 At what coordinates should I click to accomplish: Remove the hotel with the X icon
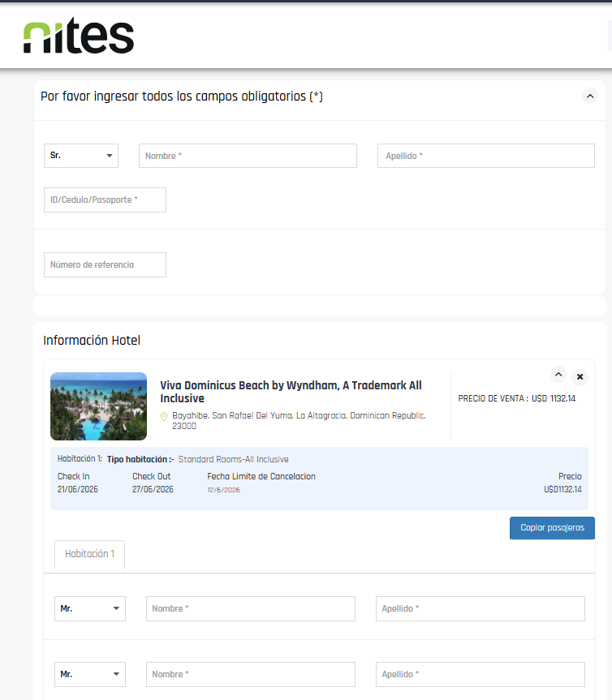[580, 377]
